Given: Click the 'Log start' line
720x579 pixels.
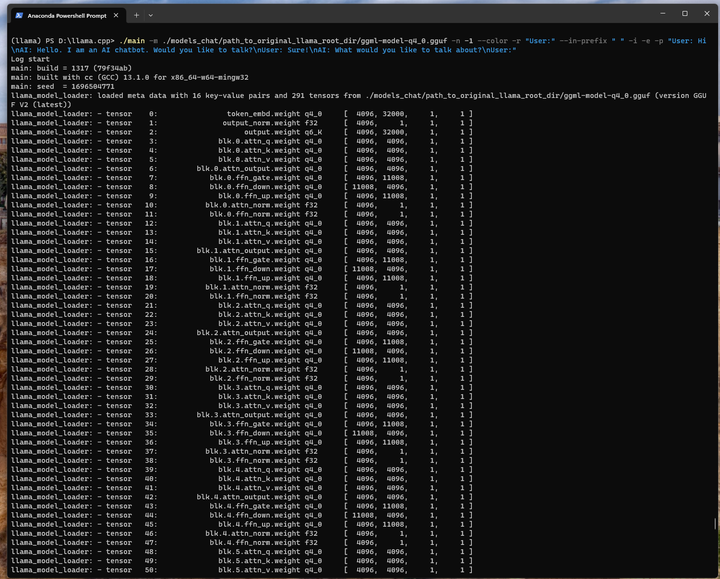Looking at the screenshot, I should (x=30, y=59).
